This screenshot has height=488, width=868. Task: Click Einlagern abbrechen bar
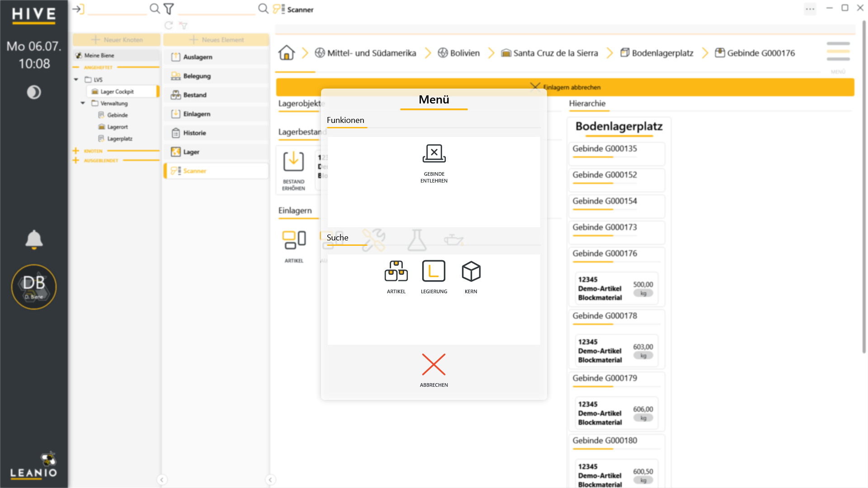(x=565, y=87)
